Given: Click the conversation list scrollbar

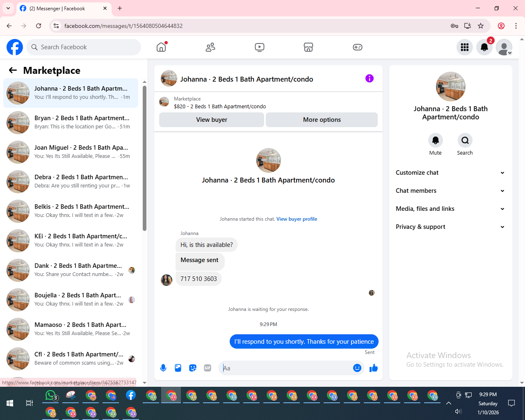Looking at the screenshot, I should click(144, 158).
